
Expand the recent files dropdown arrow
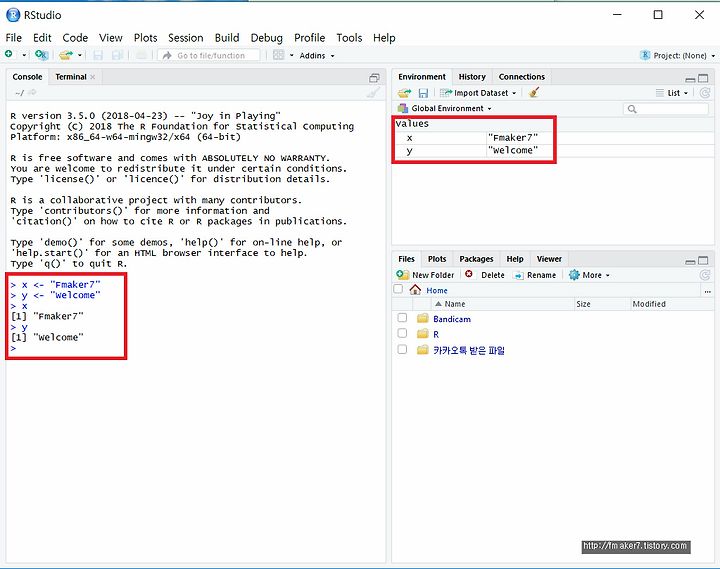point(80,56)
